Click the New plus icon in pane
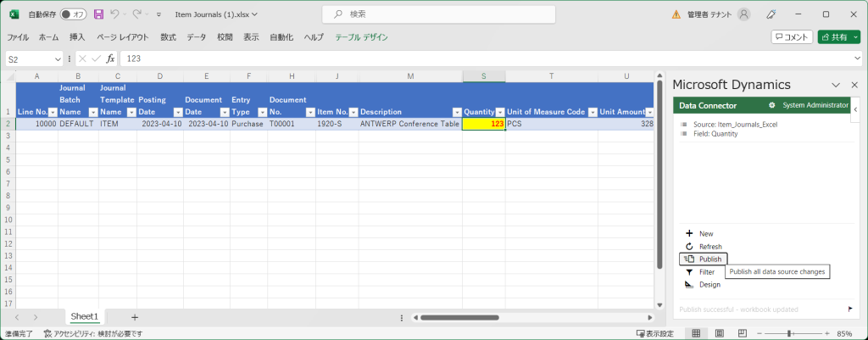 pyautogui.click(x=689, y=233)
